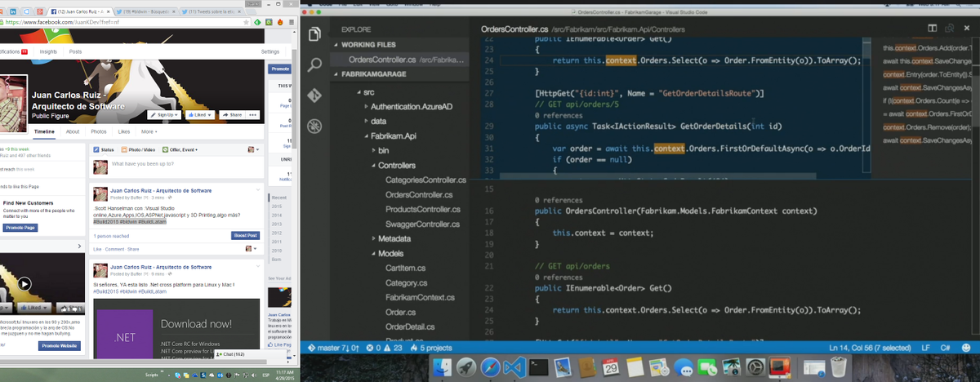Open the Liked dropdown on Facebook cover

(198, 115)
